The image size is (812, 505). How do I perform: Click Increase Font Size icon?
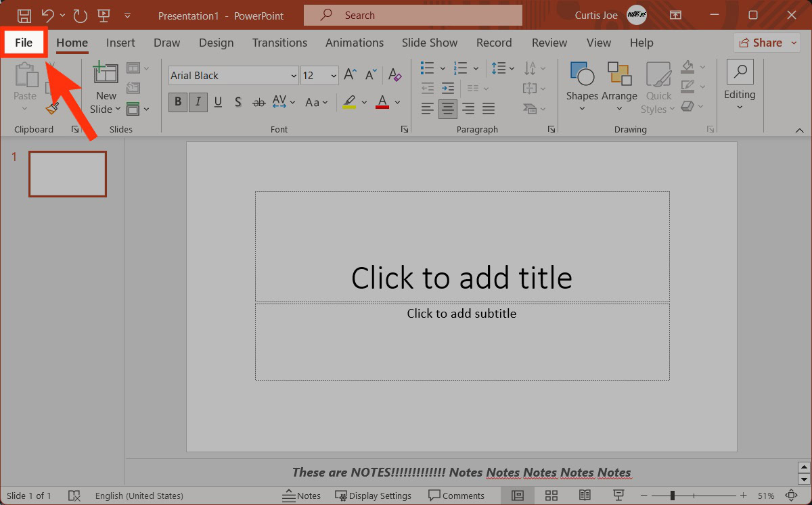pos(351,75)
